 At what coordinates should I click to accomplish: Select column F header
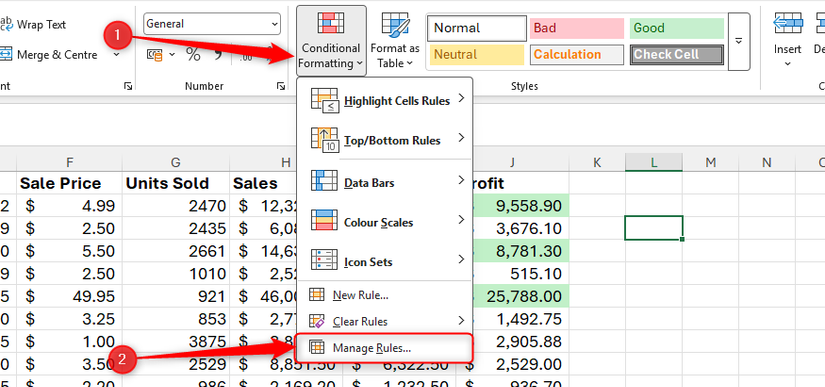(69, 162)
